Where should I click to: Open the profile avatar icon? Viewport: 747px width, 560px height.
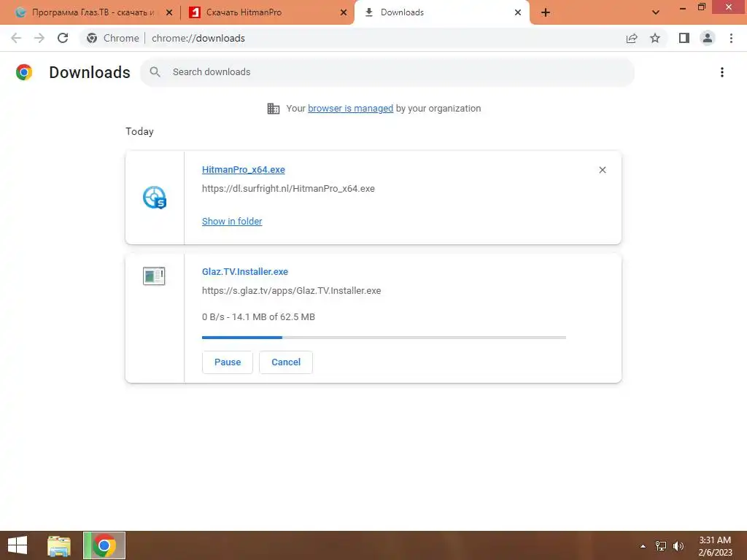[x=708, y=38]
